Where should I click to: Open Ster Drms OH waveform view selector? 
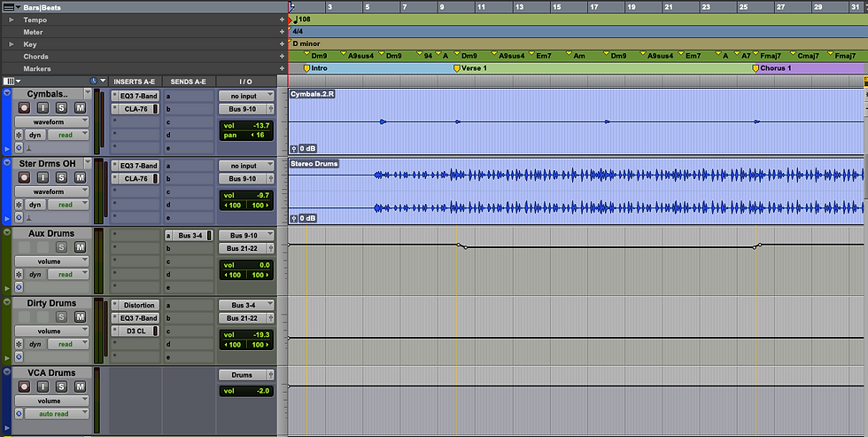point(51,191)
